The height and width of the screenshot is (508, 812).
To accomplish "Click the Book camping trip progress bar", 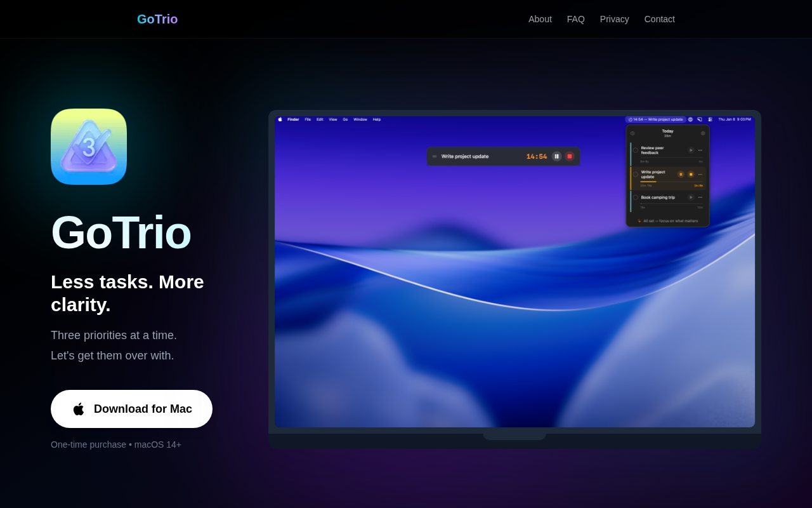I will [671, 204].
